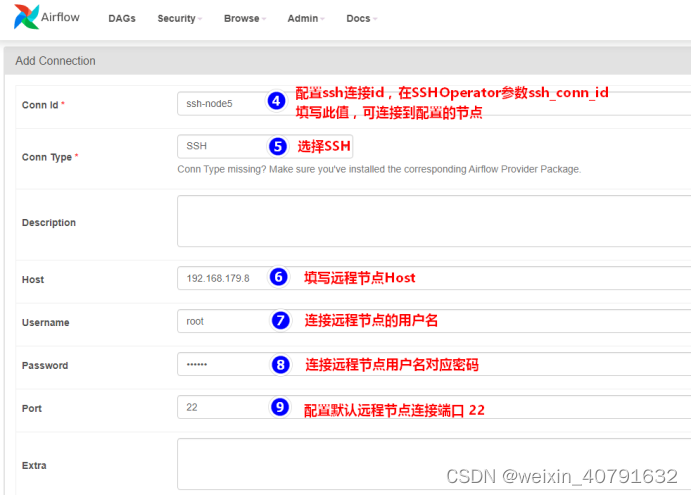Expand the Docs menu

coord(362,19)
